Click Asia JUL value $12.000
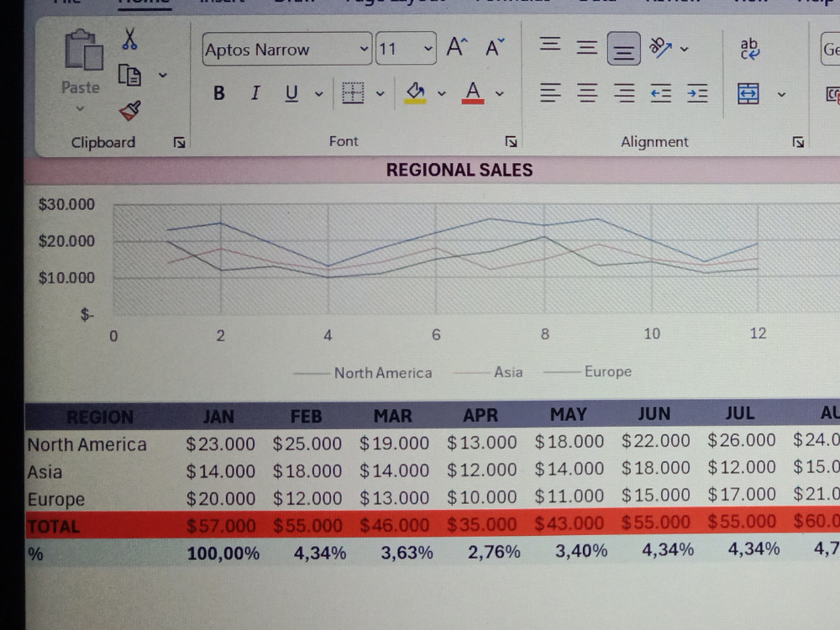 [x=742, y=467]
